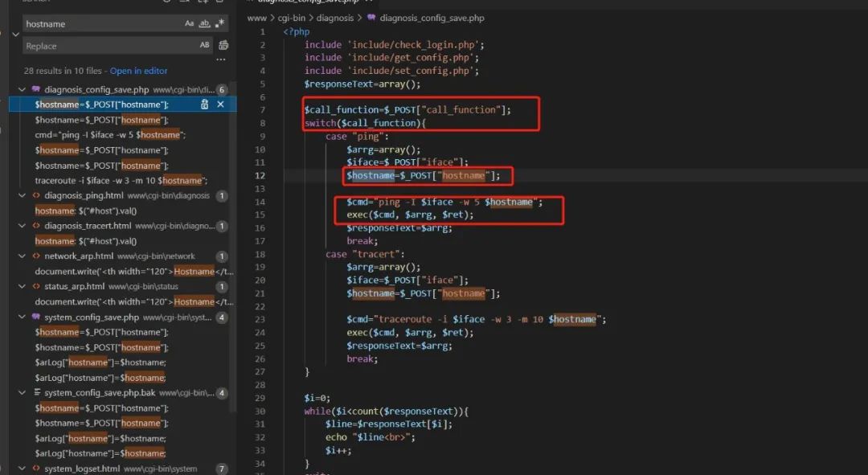This screenshot has height=475, width=868.
Task: Open hostname match under diagnosis_ping.html
Action: [x=86, y=211]
